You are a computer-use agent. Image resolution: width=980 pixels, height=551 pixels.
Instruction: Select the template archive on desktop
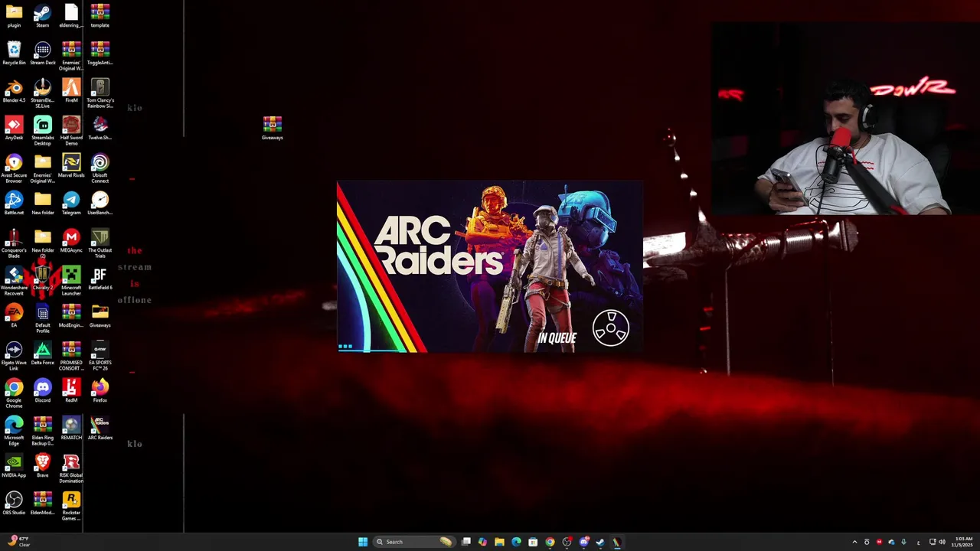pos(100,15)
